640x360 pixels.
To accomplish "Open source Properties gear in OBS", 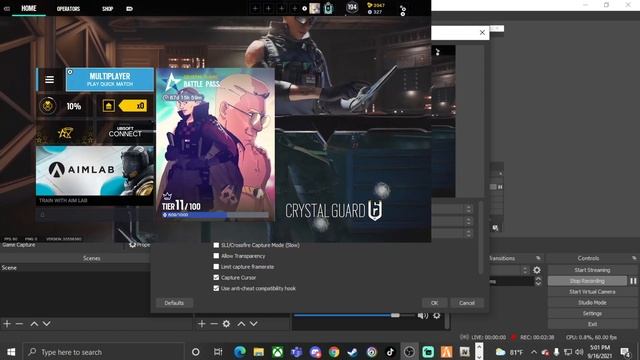I will [132, 244].
